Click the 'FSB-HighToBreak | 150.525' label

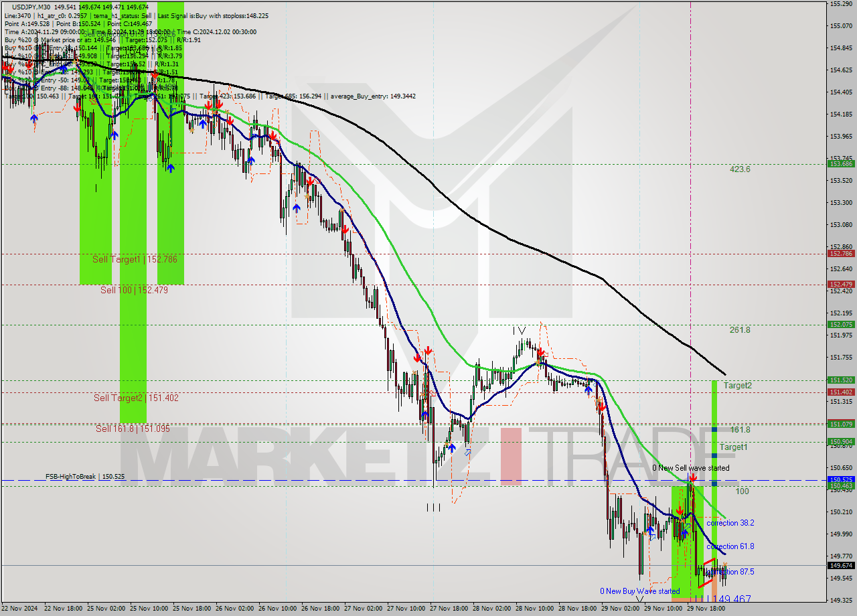[85, 477]
